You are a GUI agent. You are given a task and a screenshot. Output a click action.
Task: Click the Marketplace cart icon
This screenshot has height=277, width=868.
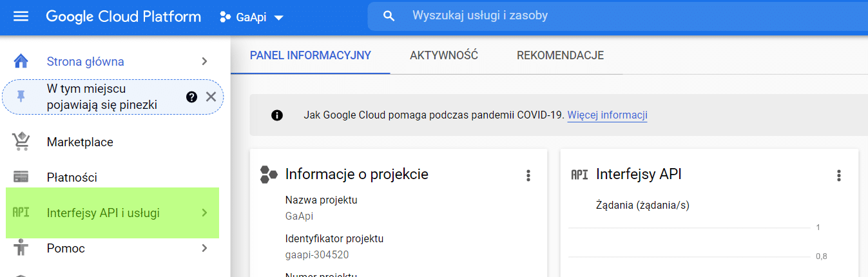[x=21, y=142]
